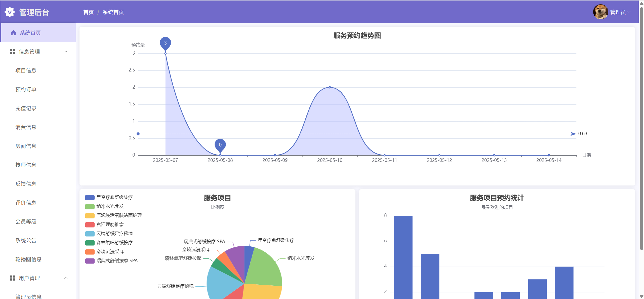Toggle the 星空疗愈舒缓头疗 legend item
The image size is (644, 299).
(x=114, y=197)
